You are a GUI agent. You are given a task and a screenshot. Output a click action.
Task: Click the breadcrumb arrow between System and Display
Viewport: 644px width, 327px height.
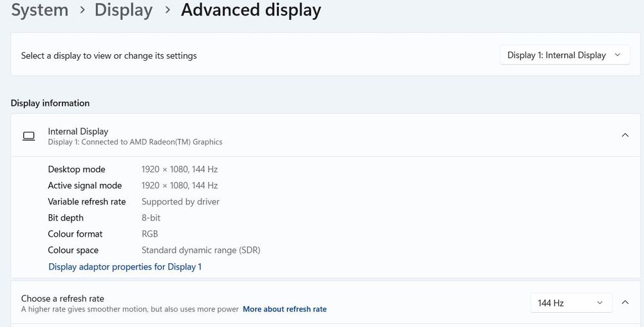coord(82,11)
